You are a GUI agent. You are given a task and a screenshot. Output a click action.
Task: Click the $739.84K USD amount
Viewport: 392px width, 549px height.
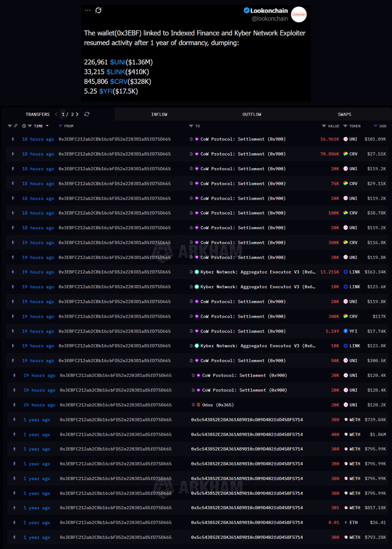pyautogui.click(x=375, y=420)
